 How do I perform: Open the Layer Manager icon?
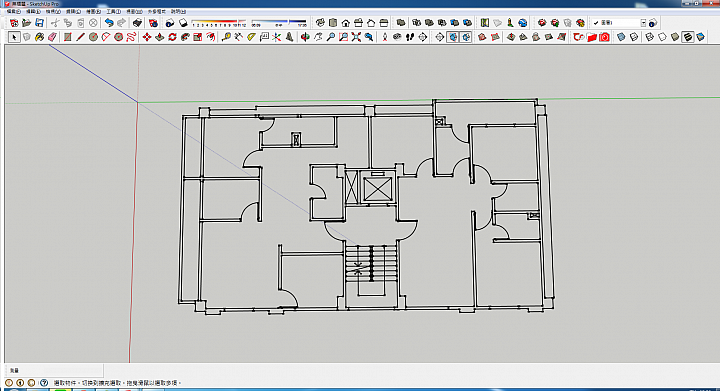(x=653, y=22)
